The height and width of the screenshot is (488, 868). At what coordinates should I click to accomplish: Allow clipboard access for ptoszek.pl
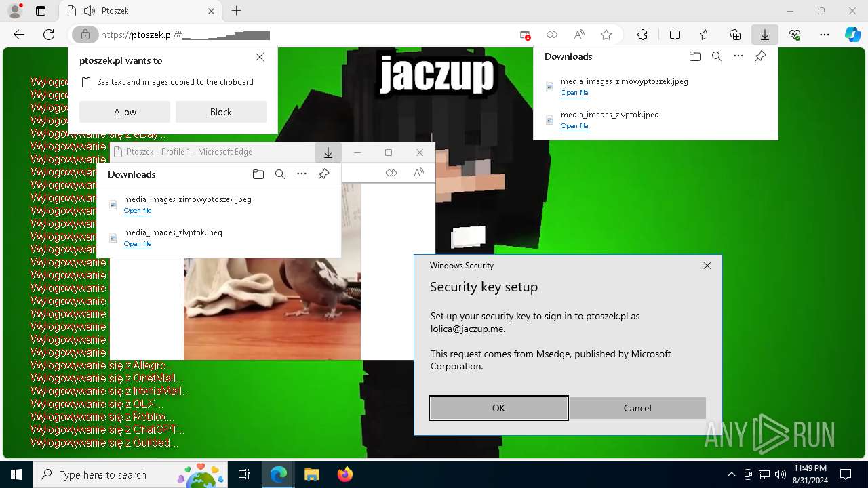[x=125, y=112]
